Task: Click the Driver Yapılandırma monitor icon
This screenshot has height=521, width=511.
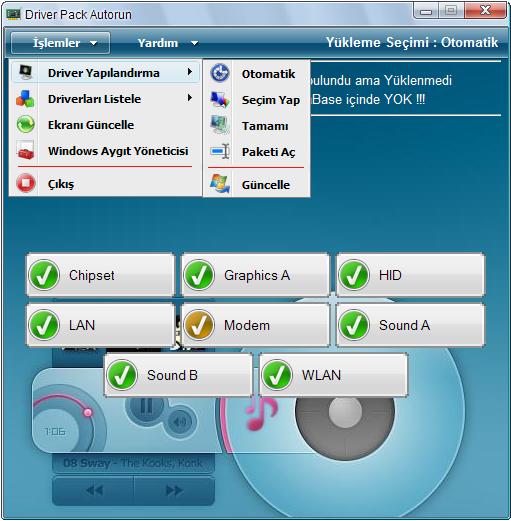Action: 25,72
